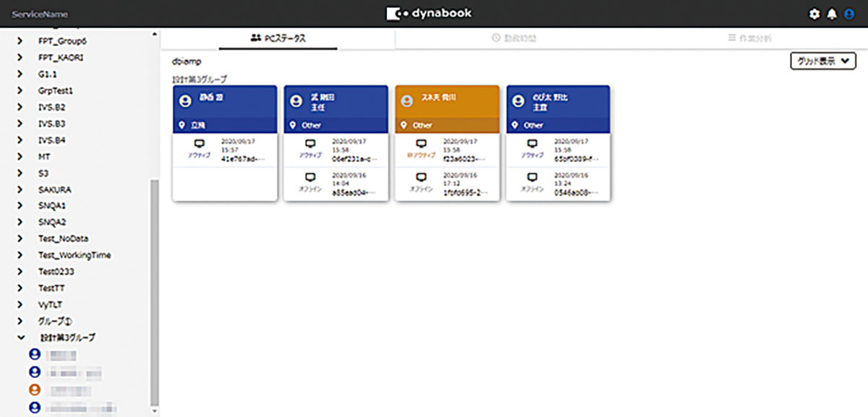Collapse the 設計第3グループ tree node
Screen dimensions: 868x417
(x=20, y=338)
